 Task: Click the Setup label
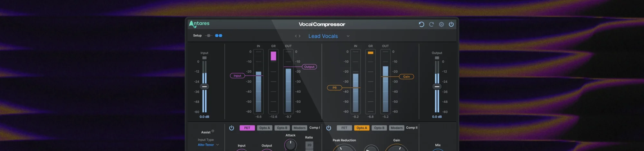point(197,35)
